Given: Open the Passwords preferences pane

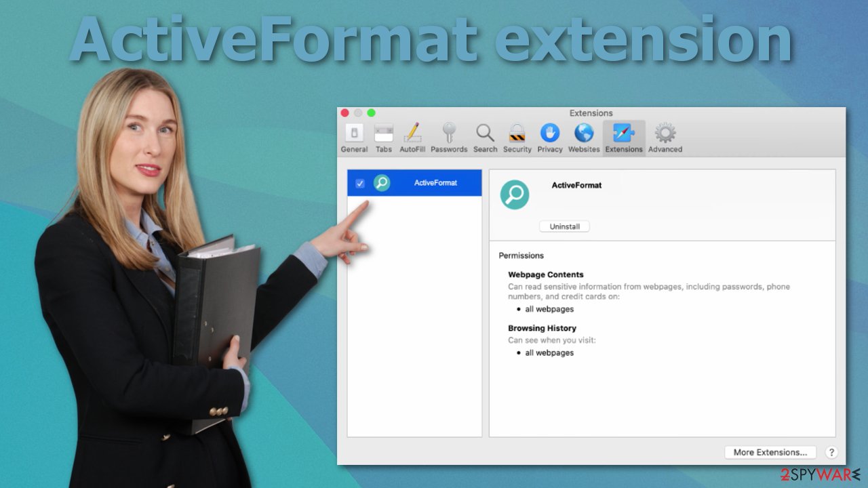Looking at the screenshot, I should click(x=449, y=138).
